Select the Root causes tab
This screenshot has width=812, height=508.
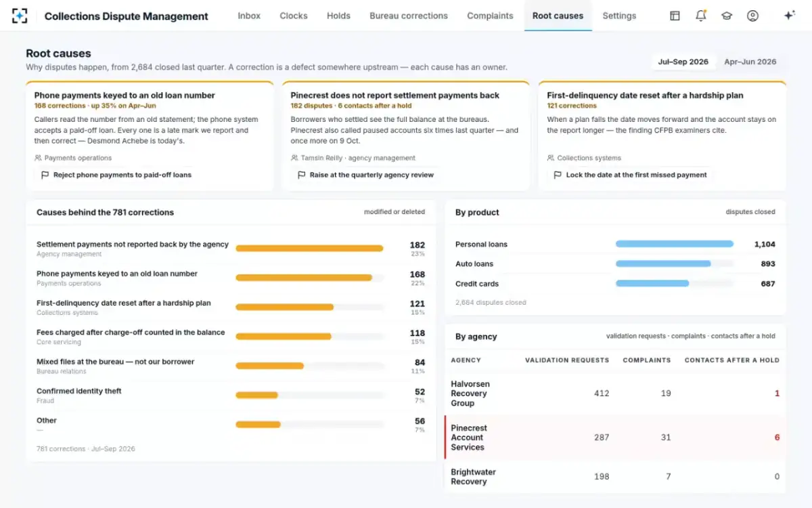point(558,16)
